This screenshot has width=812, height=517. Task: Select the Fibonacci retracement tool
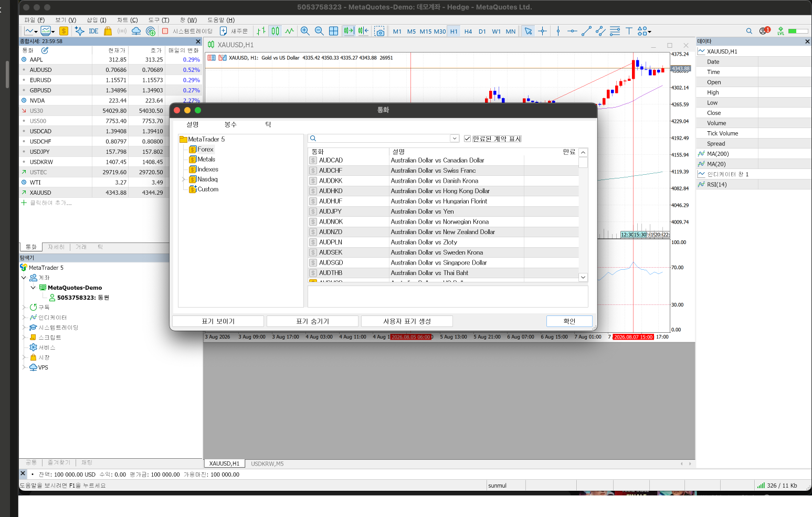615,31
